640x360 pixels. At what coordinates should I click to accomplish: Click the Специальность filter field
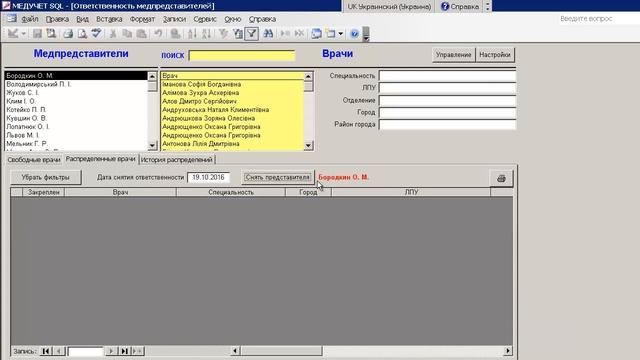(x=447, y=76)
